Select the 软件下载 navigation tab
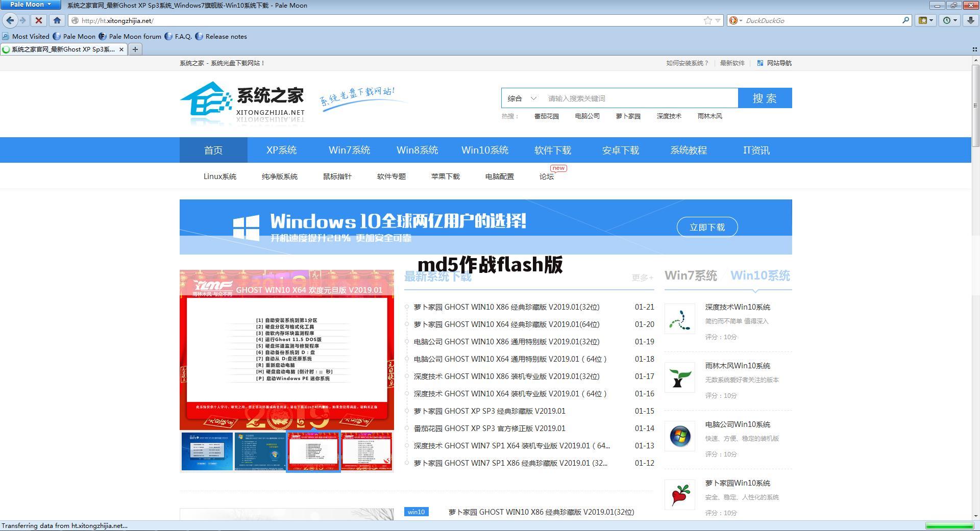The image size is (980, 531). tap(553, 150)
